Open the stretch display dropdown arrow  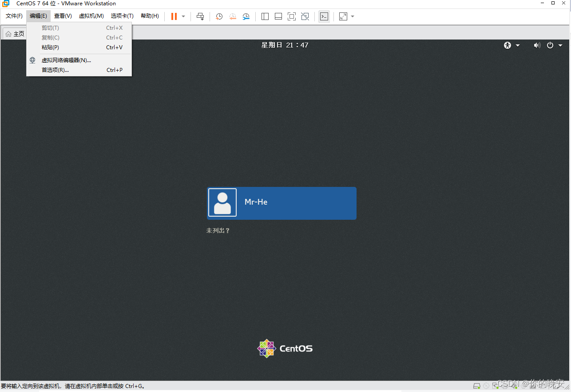coord(353,16)
